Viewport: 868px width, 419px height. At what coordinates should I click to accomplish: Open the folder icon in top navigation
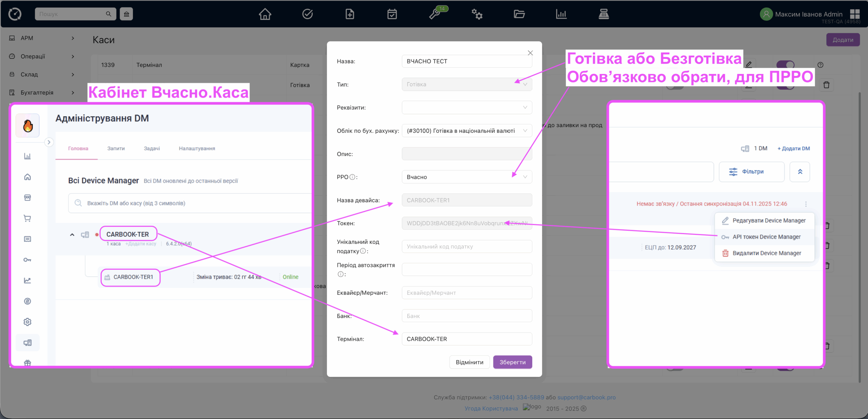pyautogui.click(x=519, y=14)
